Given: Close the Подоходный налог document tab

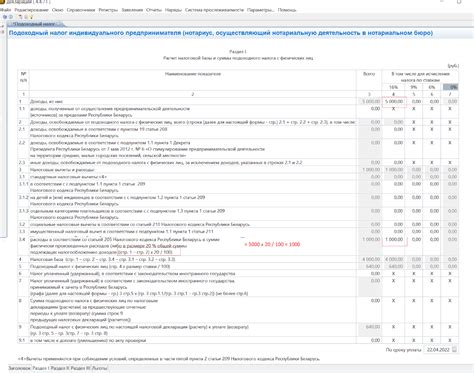Looking at the screenshot, I should pyautogui.click(x=60, y=24).
